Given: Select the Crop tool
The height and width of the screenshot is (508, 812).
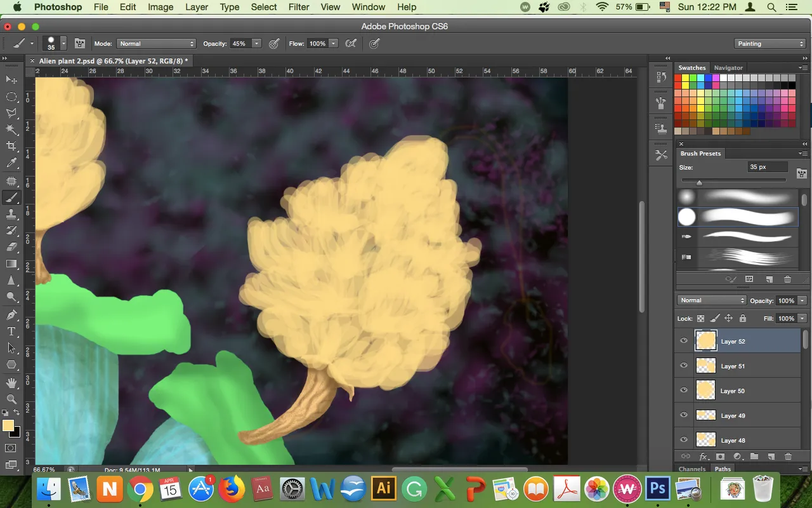Looking at the screenshot, I should (11, 147).
